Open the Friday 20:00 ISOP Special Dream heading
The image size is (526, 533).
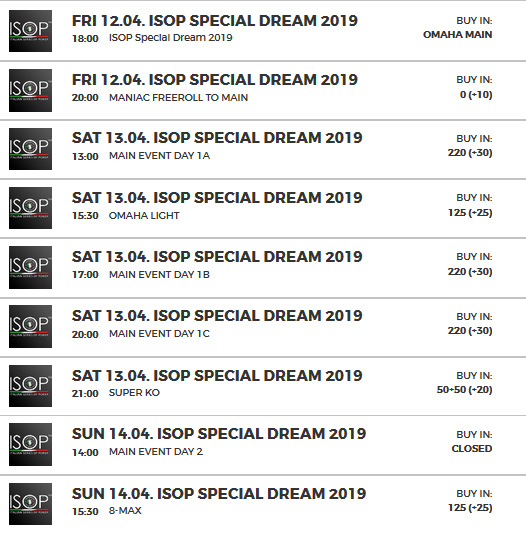pyautogui.click(x=215, y=80)
